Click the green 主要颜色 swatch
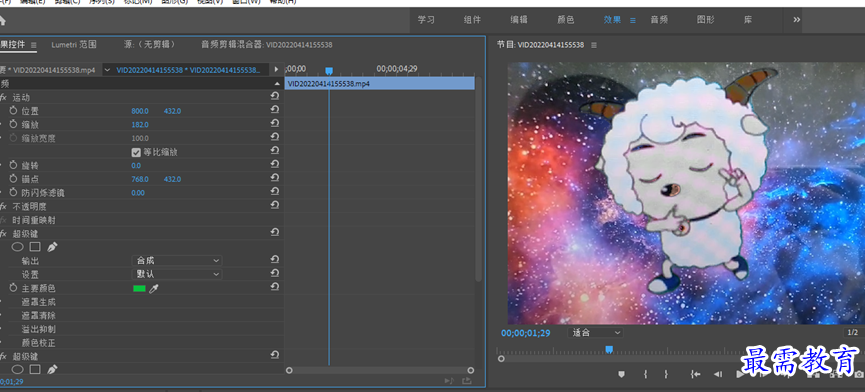Image resolution: width=865 pixels, height=392 pixels. 140,288
